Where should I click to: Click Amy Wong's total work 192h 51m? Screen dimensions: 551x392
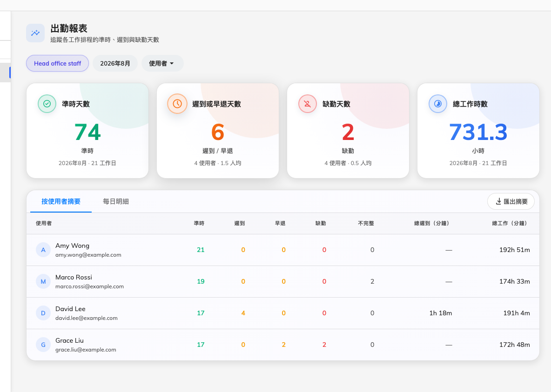514,250
